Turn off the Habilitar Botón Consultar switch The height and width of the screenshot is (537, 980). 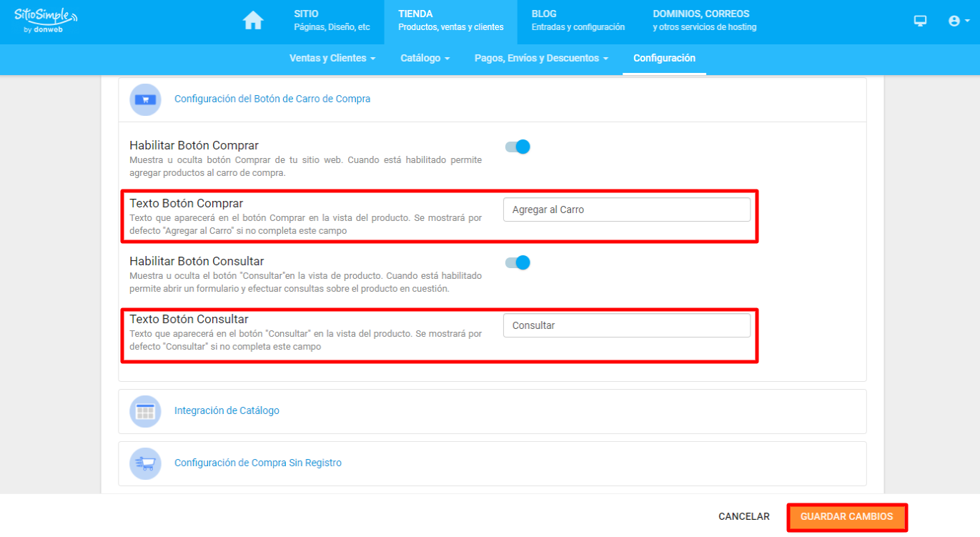[518, 262]
